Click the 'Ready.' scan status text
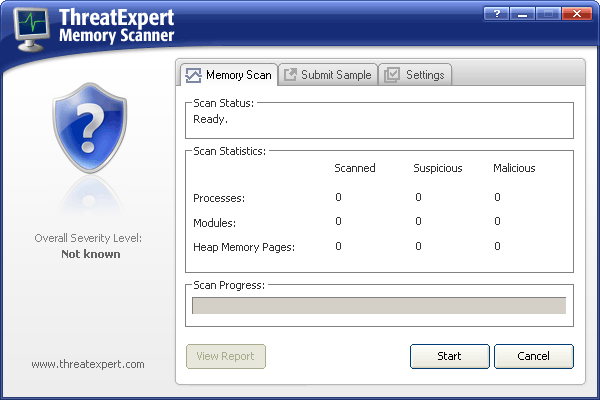Image resolution: width=600 pixels, height=400 pixels. (210, 119)
